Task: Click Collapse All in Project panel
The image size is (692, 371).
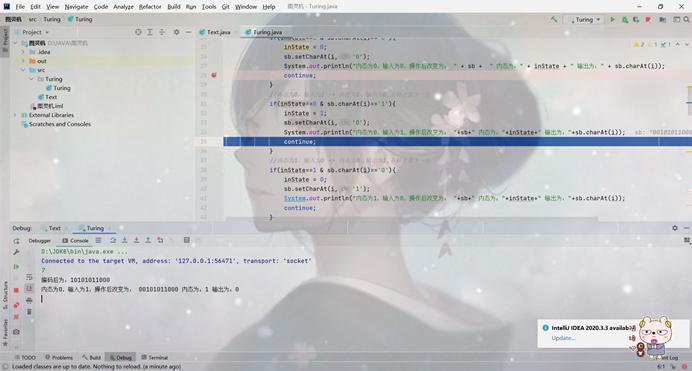Action: point(162,32)
